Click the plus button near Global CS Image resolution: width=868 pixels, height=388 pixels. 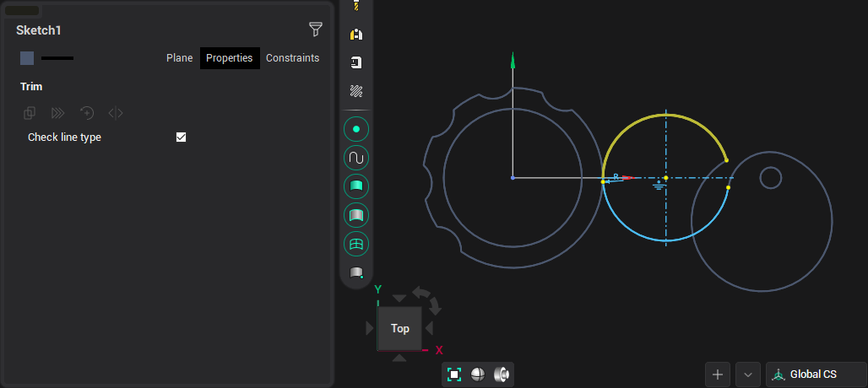tap(718, 375)
